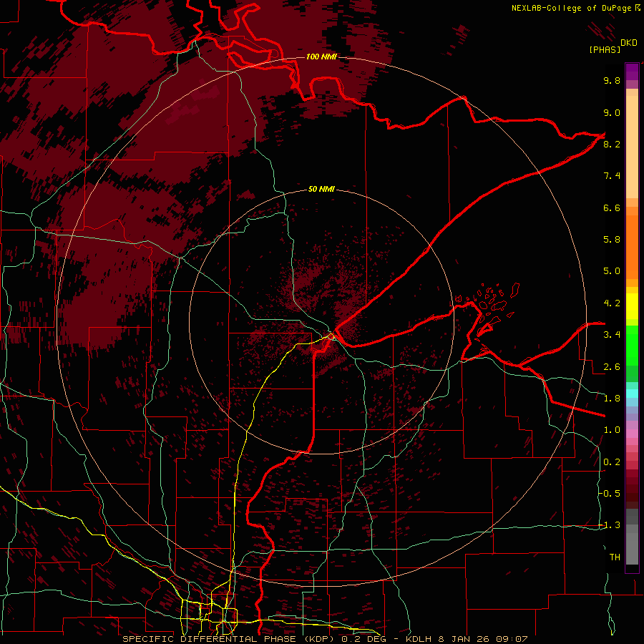
Task: Click the gray TH band of color bar
Action: [632, 537]
